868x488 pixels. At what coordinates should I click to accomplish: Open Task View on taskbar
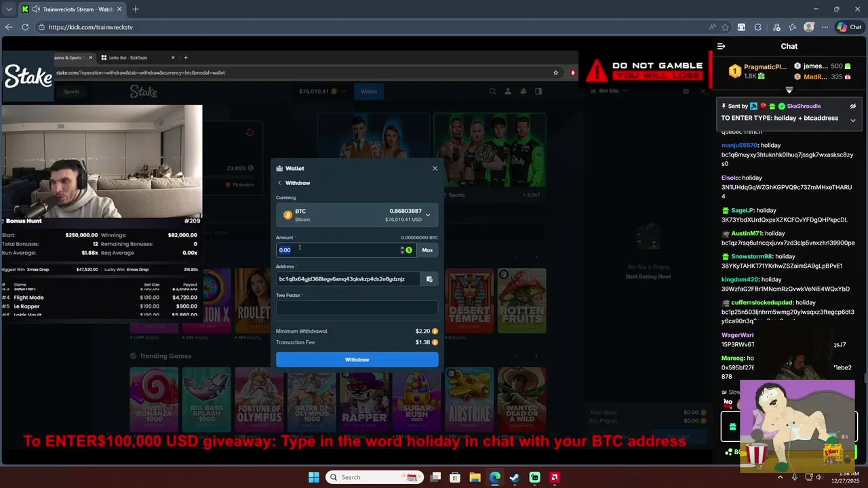point(436,477)
